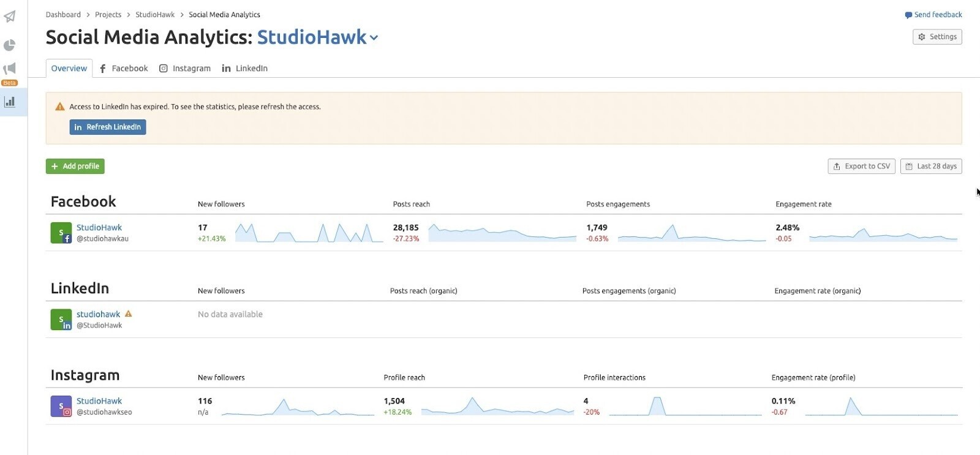Switch to the Instagram tab
Viewport: 980px width, 455px height.
point(185,69)
